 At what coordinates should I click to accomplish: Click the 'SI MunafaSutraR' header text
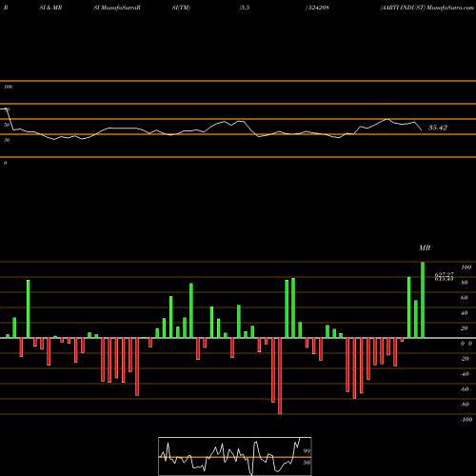[x=117, y=8]
